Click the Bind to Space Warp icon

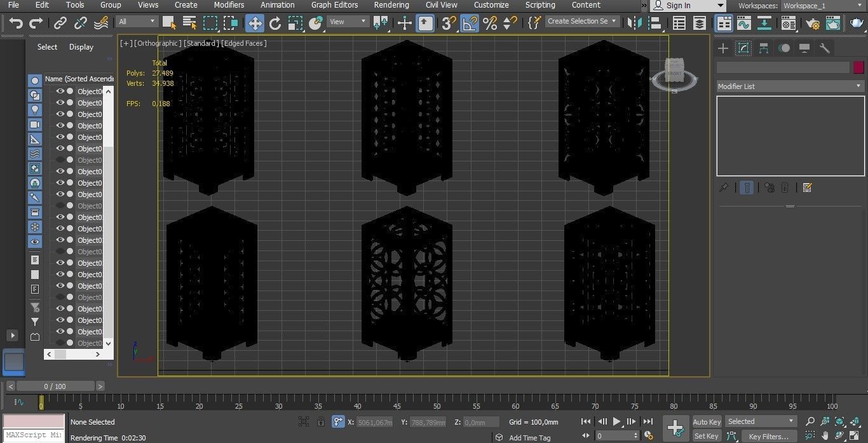pyautogui.click(x=101, y=24)
